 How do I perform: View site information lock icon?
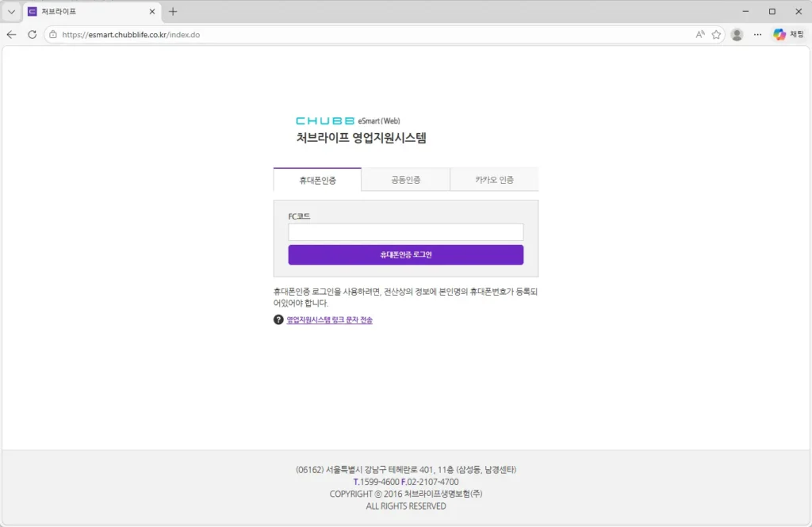[x=53, y=35]
